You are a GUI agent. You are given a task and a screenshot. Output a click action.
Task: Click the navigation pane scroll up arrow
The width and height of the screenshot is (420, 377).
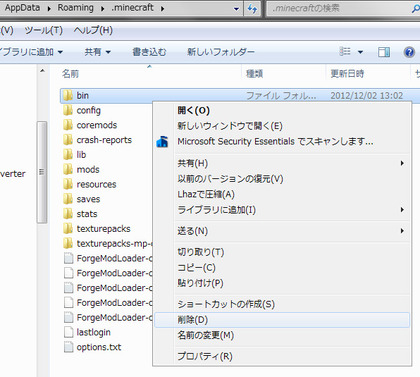tap(42, 71)
